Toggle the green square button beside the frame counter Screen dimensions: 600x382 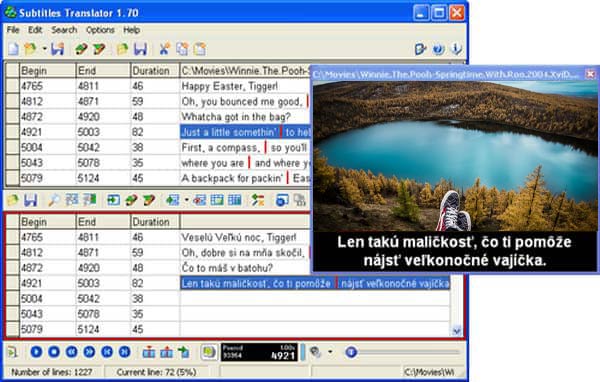pos(209,352)
